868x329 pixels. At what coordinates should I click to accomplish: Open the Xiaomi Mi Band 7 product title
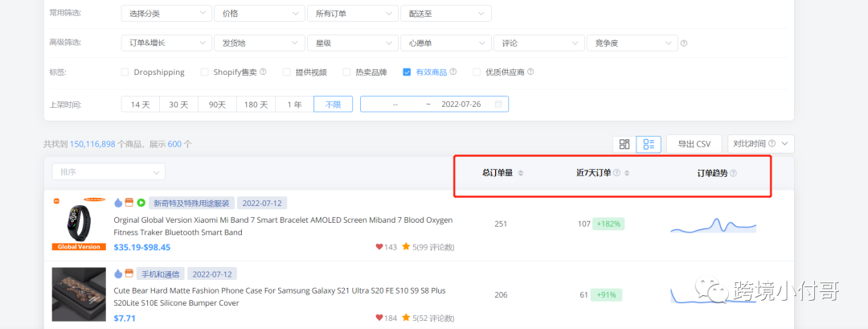(283, 226)
